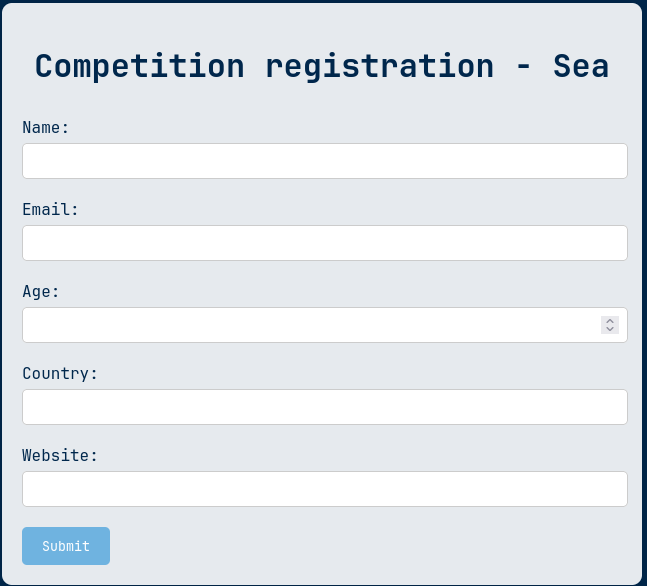Click the word "registration" in the title
The image size is (647, 586).
[380, 66]
